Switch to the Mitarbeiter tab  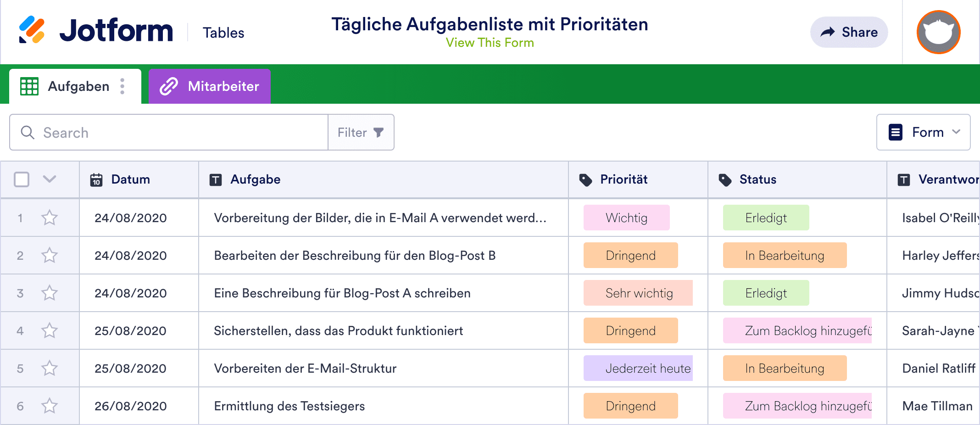pyautogui.click(x=223, y=86)
